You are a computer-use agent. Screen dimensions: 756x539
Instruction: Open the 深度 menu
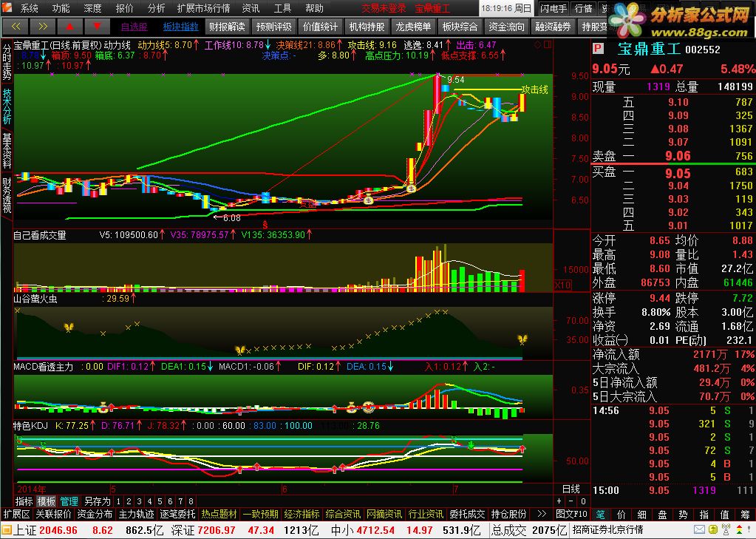(92, 8)
